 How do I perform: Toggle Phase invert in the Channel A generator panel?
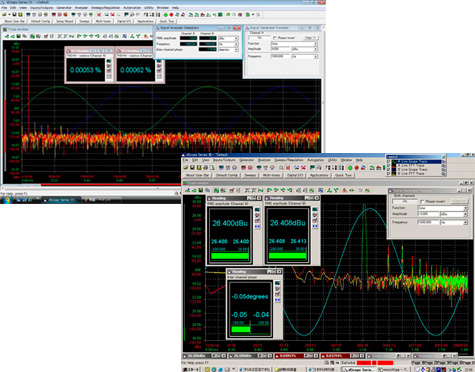(x=275, y=38)
